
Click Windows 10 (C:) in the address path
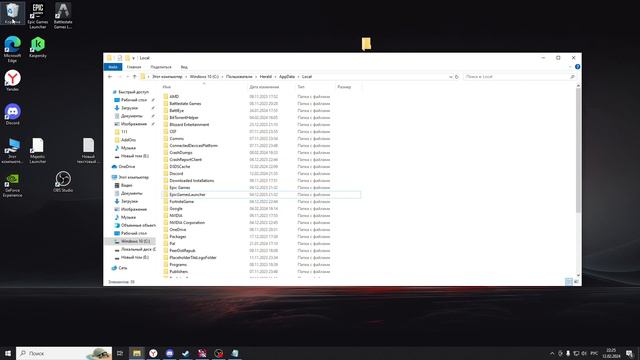point(204,77)
